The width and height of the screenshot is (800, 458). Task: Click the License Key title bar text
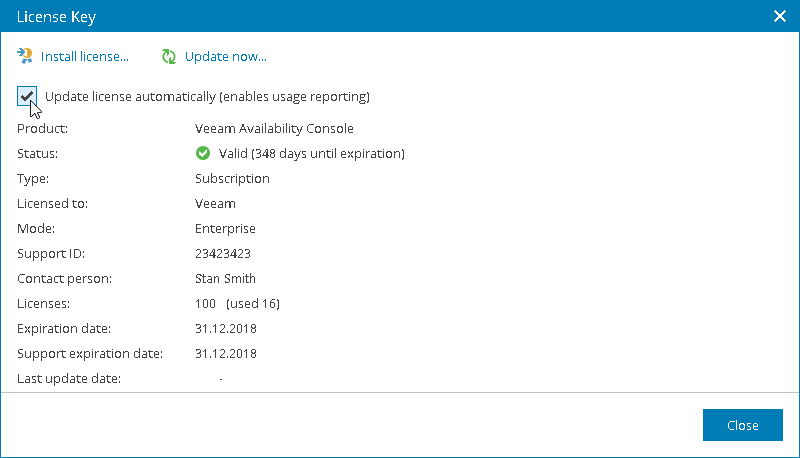(x=57, y=16)
